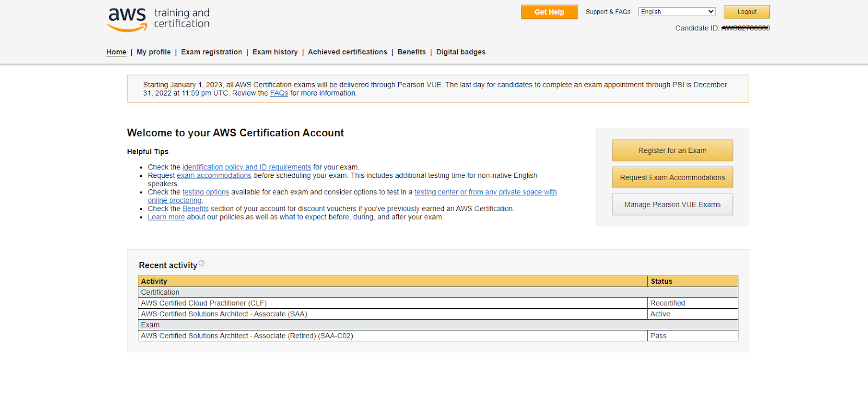View the Exam history page
Image resolution: width=868 pixels, height=414 pixels.
(275, 52)
